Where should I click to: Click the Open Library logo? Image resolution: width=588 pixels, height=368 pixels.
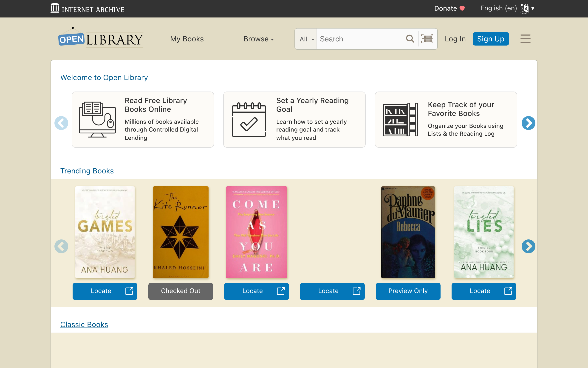(x=101, y=37)
